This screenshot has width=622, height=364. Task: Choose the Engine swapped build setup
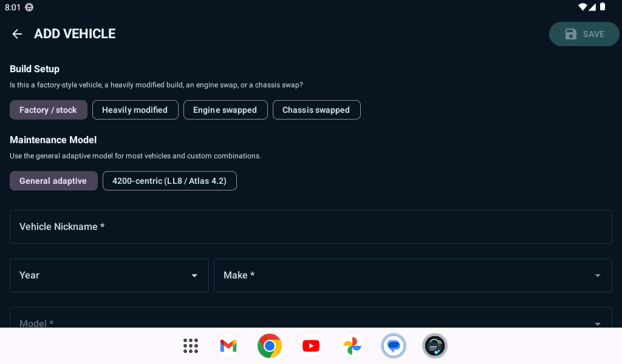[225, 110]
